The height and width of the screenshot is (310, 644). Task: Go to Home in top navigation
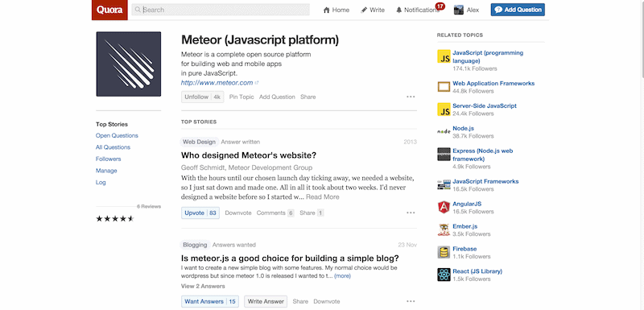click(336, 10)
